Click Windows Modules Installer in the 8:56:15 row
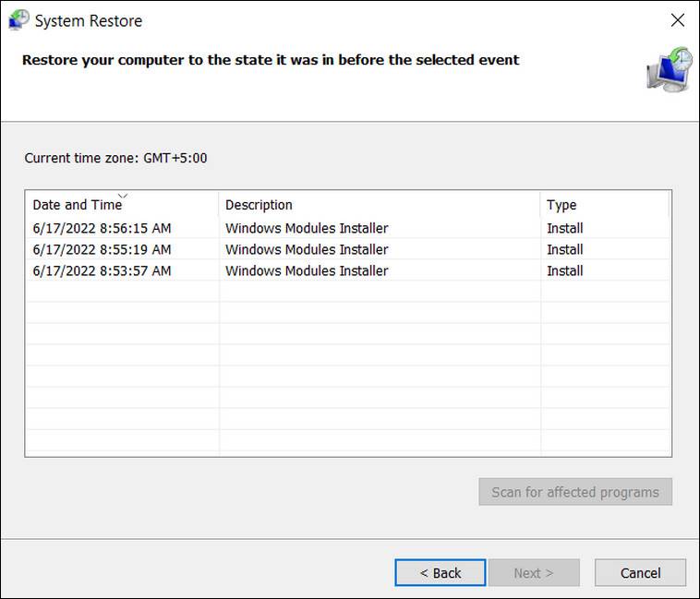This screenshot has height=599, width=700. [x=307, y=228]
